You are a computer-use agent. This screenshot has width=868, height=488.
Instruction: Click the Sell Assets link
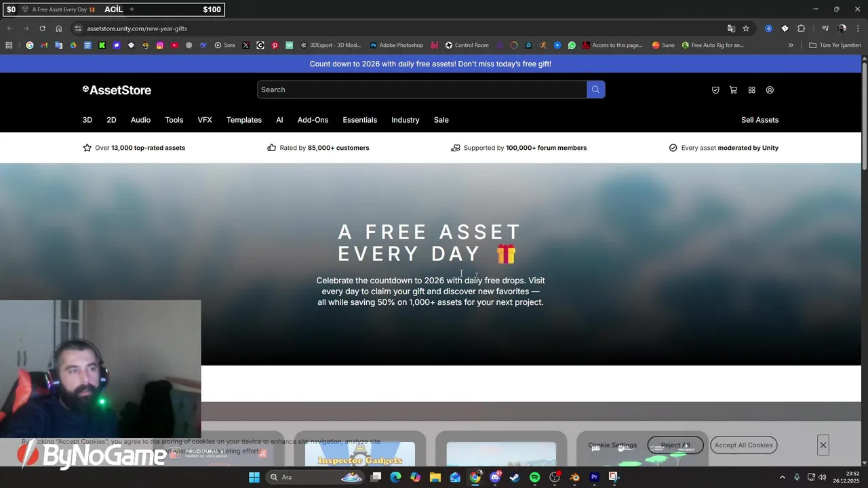759,120
